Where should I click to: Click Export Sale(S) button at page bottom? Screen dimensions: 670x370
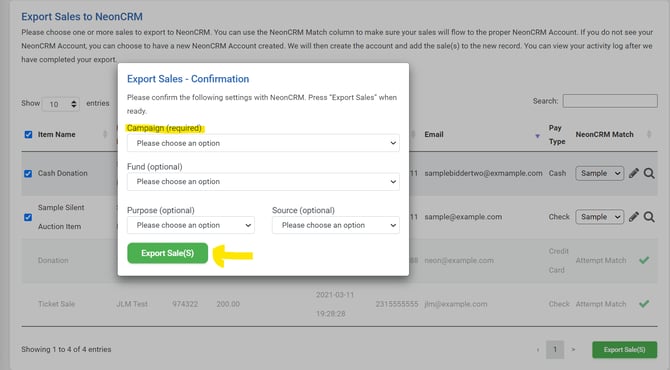(624, 349)
